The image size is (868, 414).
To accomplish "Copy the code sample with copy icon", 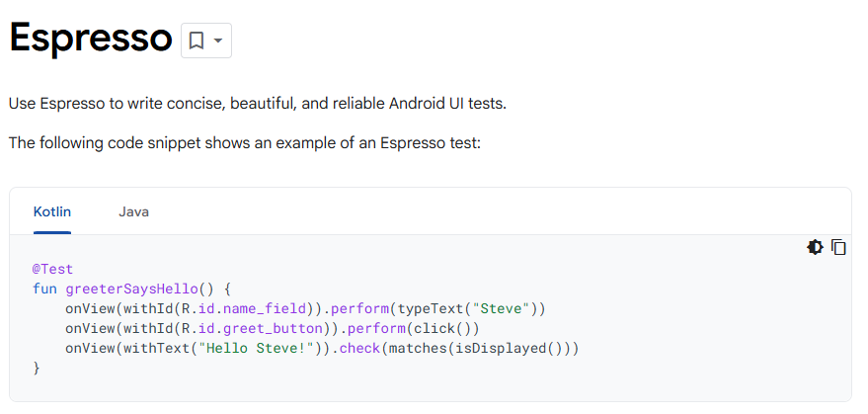I will click(838, 247).
